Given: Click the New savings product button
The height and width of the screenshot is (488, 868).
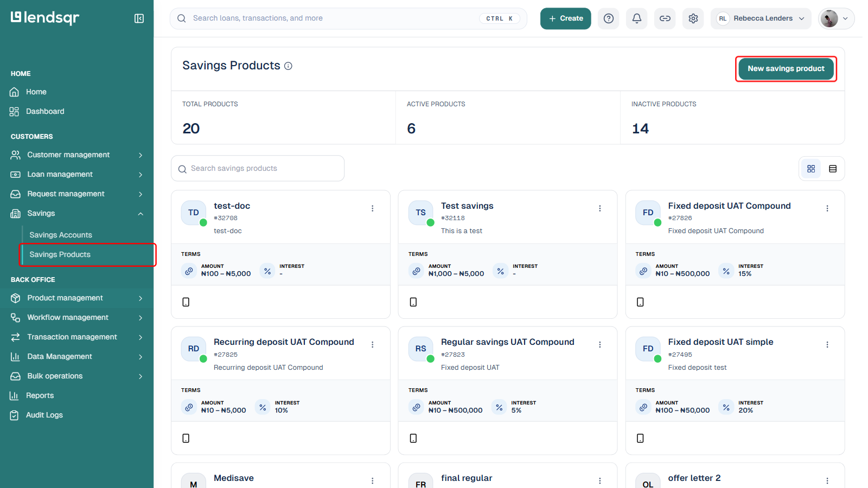Looking at the screenshot, I should [x=786, y=69].
